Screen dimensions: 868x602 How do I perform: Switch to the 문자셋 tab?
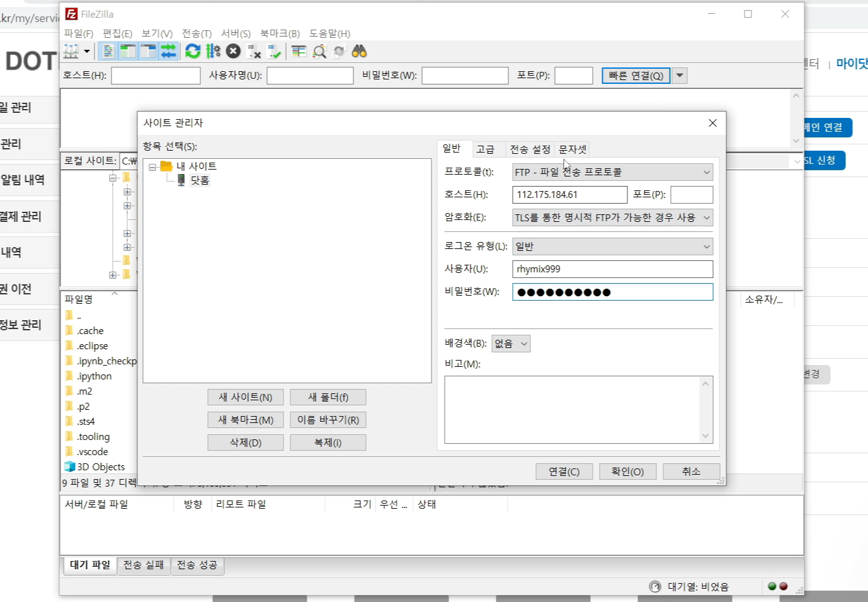[573, 149]
